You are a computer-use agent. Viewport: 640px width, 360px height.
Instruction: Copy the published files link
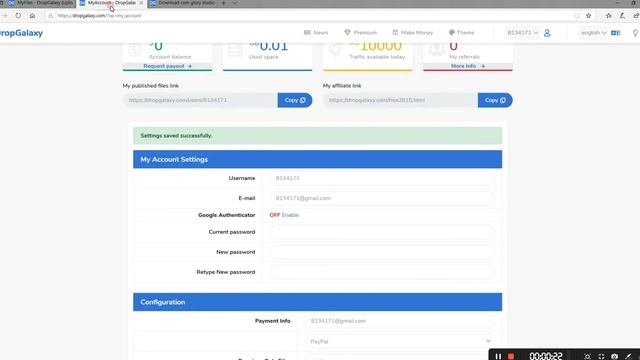click(x=295, y=100)
